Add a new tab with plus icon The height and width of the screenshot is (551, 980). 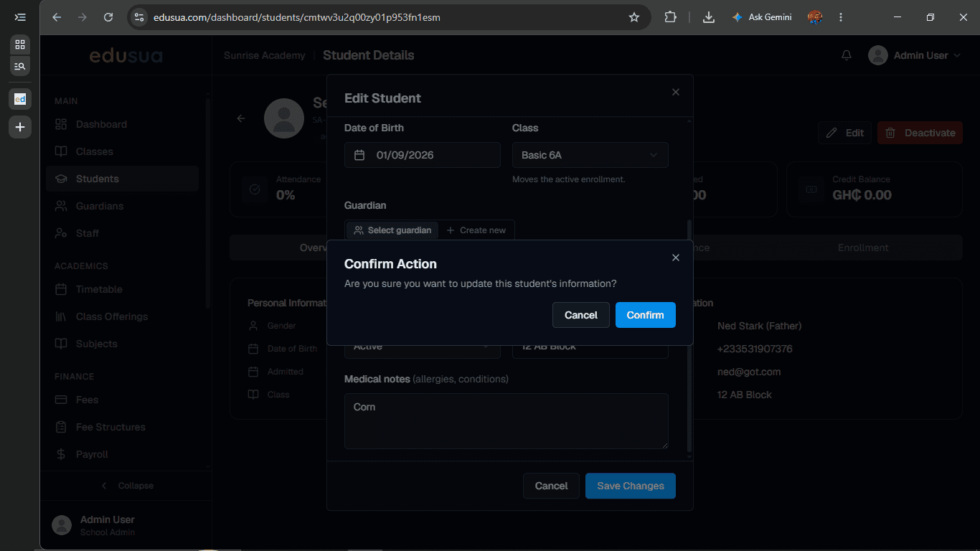point(20,127)
